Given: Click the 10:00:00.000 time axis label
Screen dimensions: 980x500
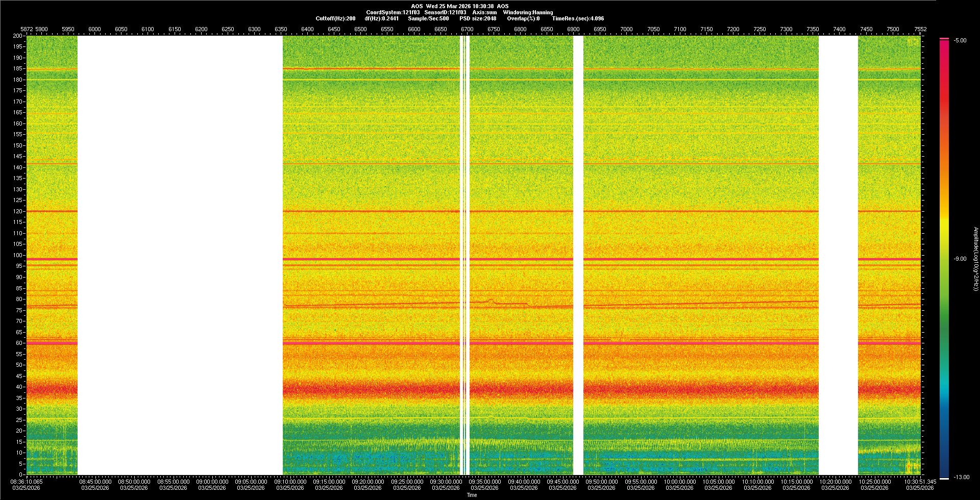Looking at the screenshot, I should [679, 481].
